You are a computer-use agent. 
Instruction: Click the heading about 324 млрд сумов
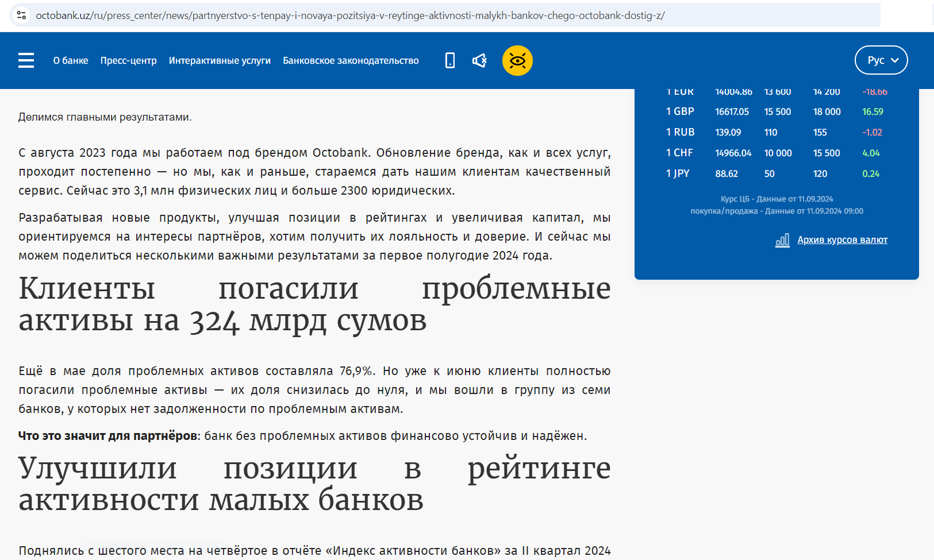click(x=314, y=304)
